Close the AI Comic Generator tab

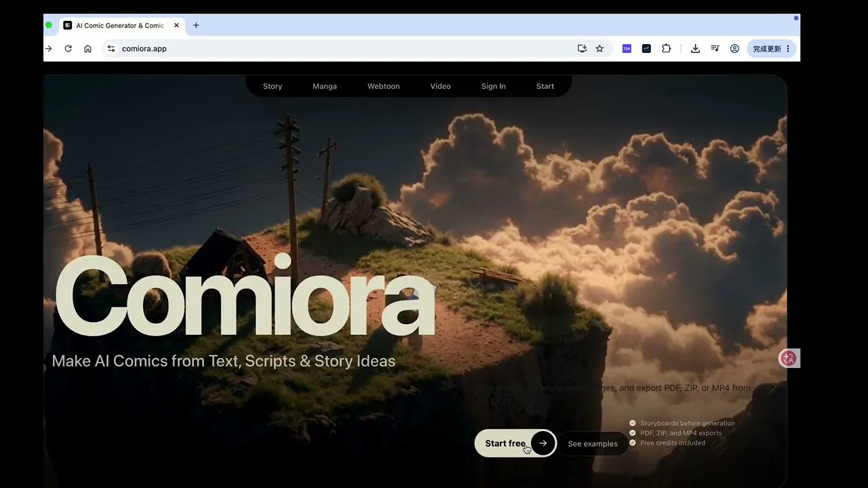(176, 25)
